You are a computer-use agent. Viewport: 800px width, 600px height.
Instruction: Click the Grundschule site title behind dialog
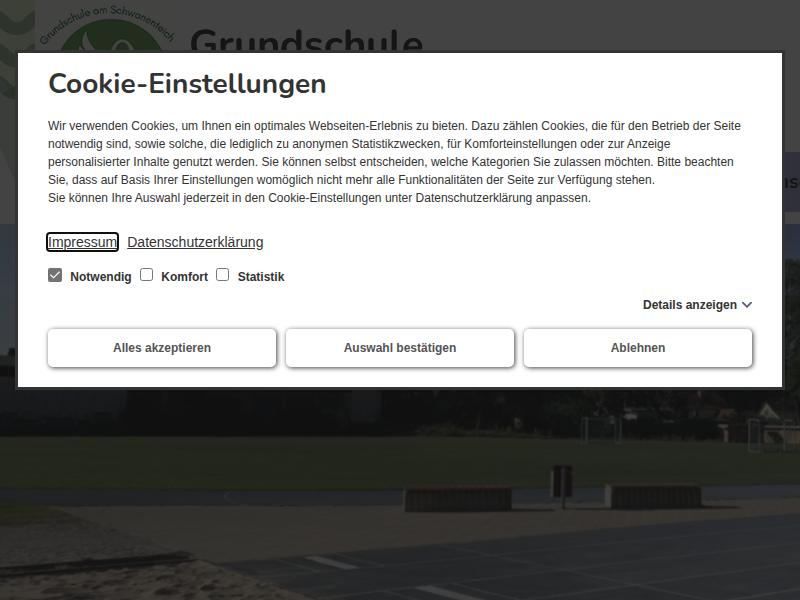pos(306,40)
